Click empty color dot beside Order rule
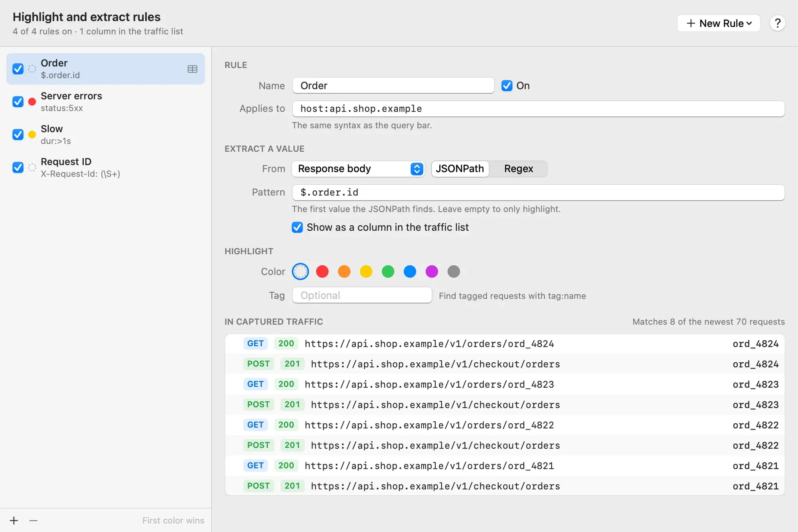Image resolution: width=798 pixels, height=532 pixels. point(32,69)
